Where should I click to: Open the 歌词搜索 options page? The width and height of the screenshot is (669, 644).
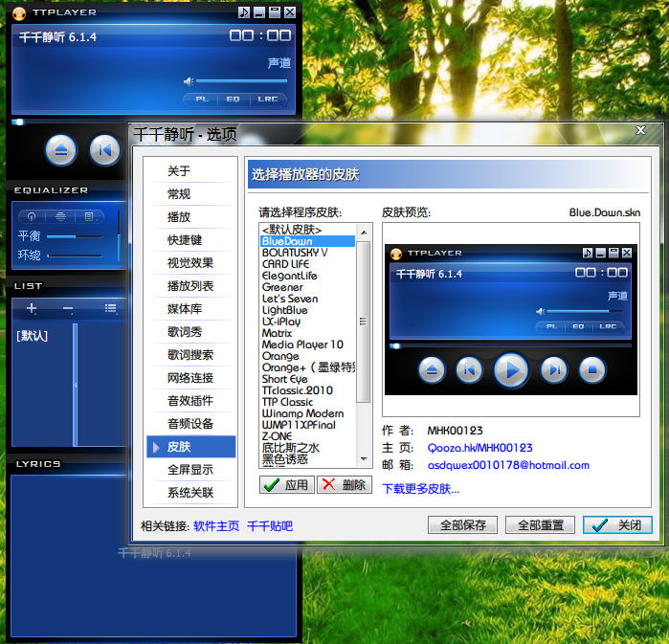(191, 355)
